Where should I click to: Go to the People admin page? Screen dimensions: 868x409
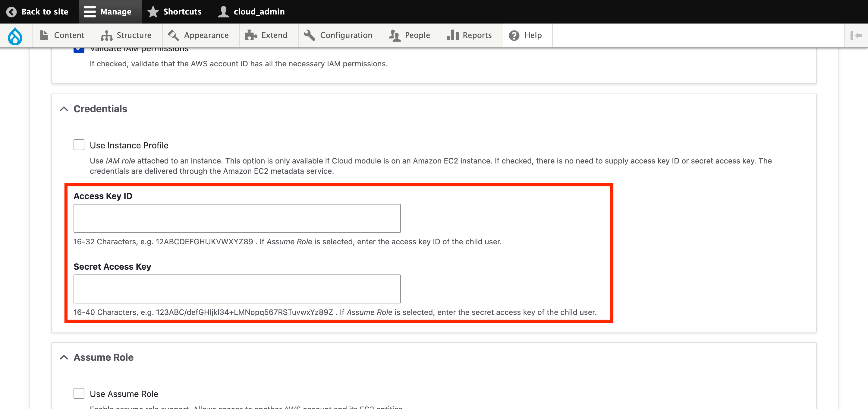(417, 35)
